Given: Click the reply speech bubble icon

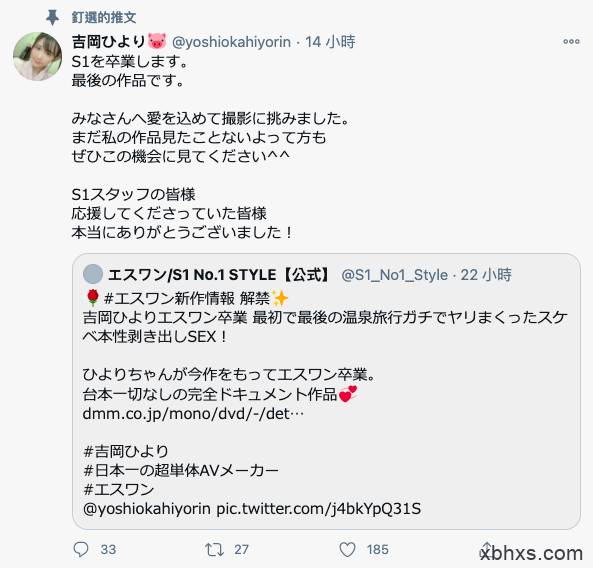Looking at the screenshot, I should point(81,549).
